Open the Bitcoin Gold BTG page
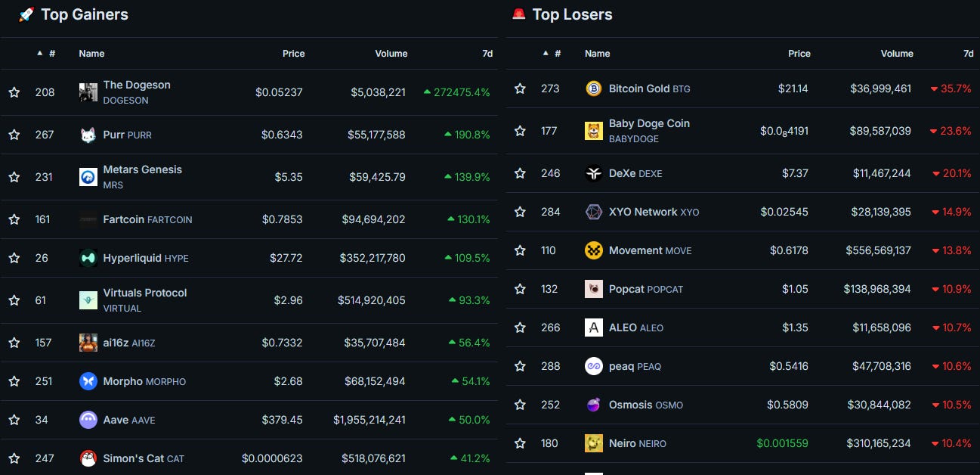 (x=650, y=88)
